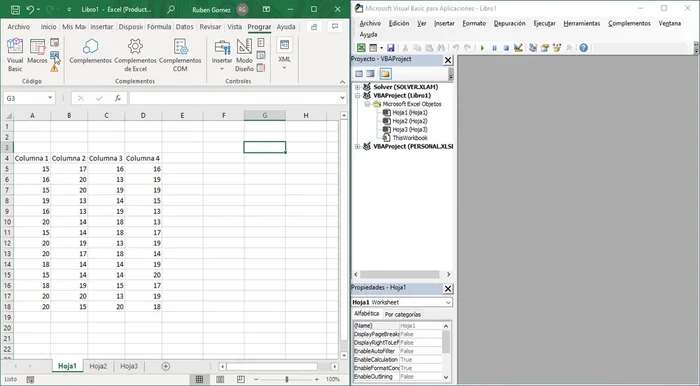700x386 pixels.
Task: Save project from VBA toolbar
Action: pyautogui.click(x=391, y=48)
